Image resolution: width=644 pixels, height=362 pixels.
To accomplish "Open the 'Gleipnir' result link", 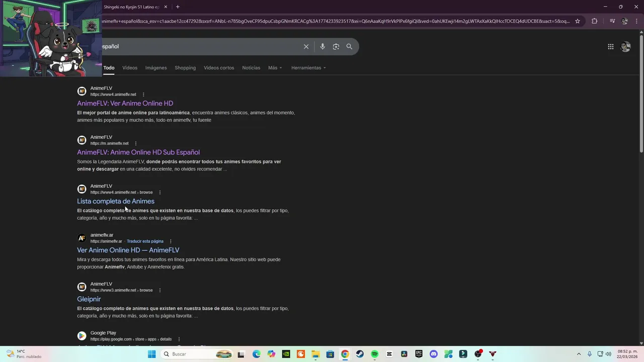I will pos(89,299).
